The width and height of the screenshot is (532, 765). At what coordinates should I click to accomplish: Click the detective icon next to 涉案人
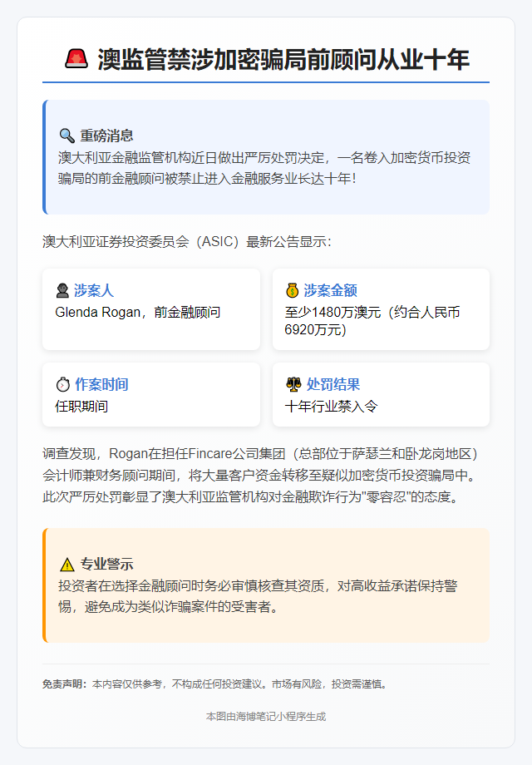62,290
